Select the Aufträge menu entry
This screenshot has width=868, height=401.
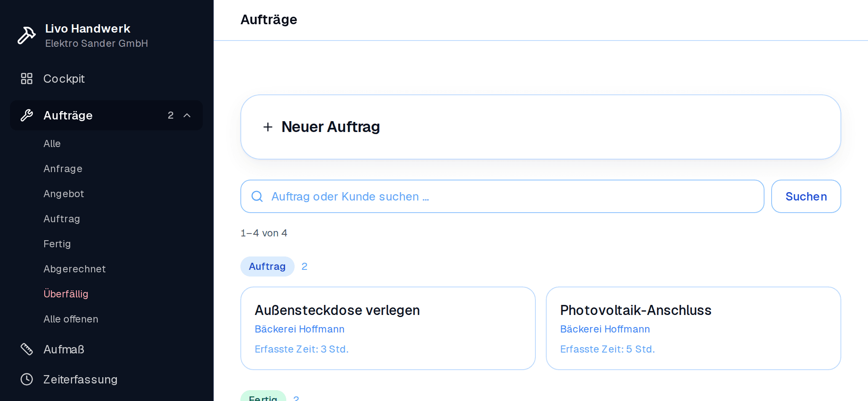pyautogui.click(x=106, y=115)
